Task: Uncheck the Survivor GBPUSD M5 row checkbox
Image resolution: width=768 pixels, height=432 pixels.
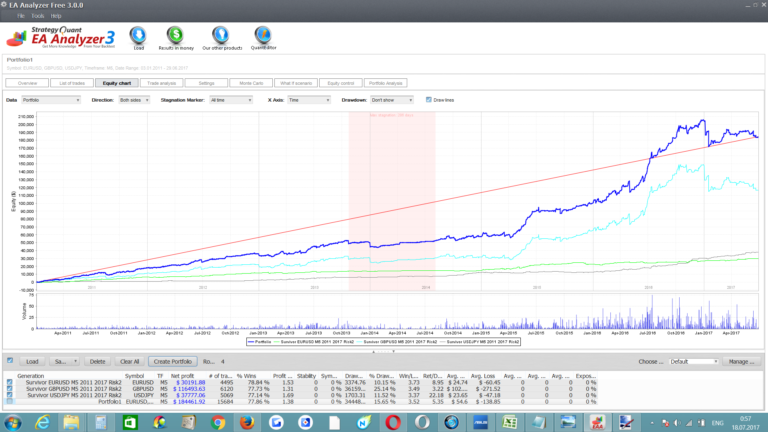Action: tap(9, 388)
